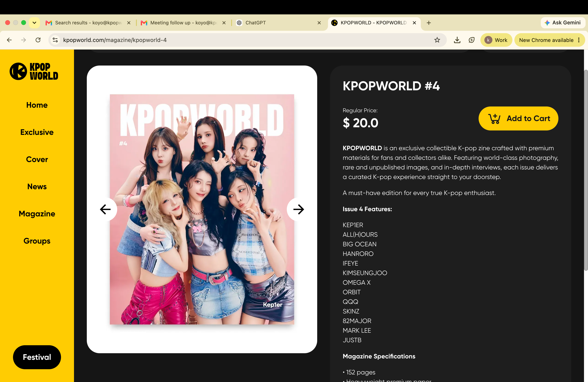Click the browser forward arrow

click(x=23, y=40)
